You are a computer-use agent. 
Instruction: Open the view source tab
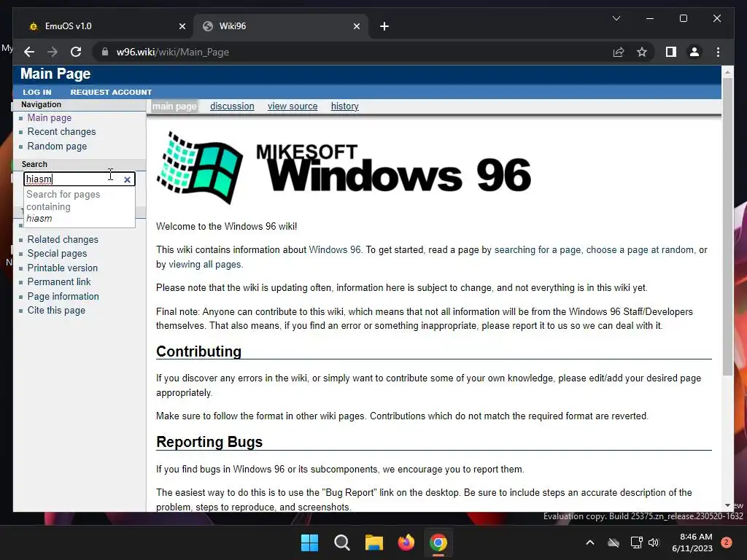(293, 106)
